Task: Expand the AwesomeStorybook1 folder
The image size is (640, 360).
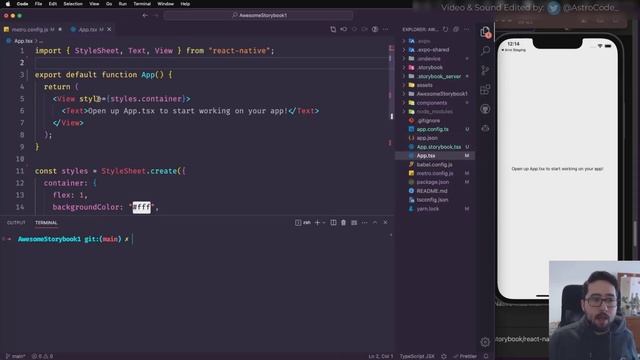Action: (435, 94)
